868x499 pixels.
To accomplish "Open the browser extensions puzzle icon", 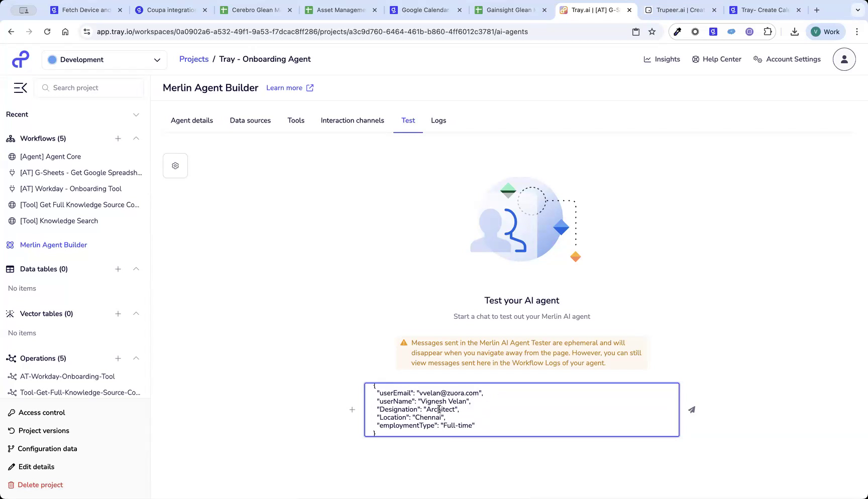I will 768,31.
